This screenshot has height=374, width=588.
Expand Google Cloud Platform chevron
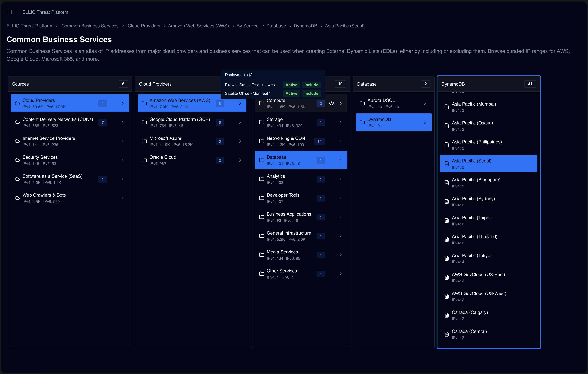pos(240,122)
